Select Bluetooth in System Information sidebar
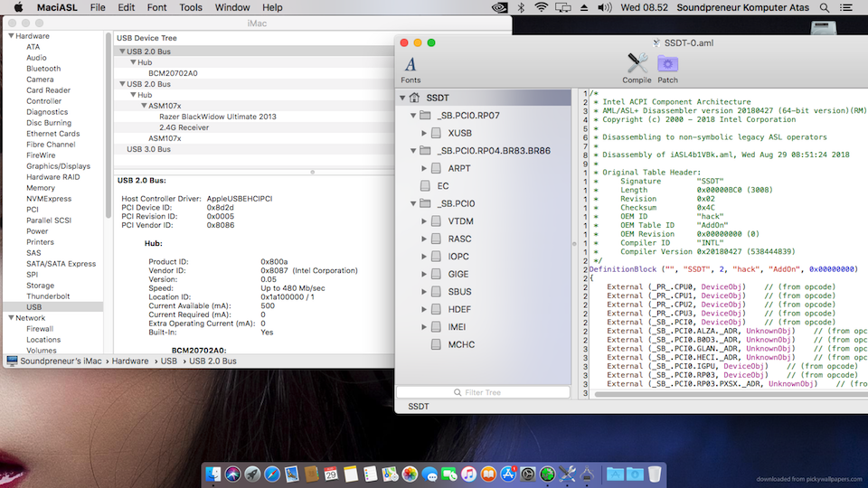The height and width of the screenshot is (488, 868). pyautogui.click(x=43, y=69)
